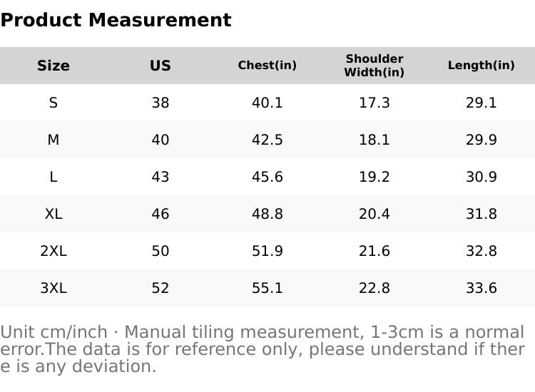
Task: Click US size 38 cell
Action: coord(160,103)
